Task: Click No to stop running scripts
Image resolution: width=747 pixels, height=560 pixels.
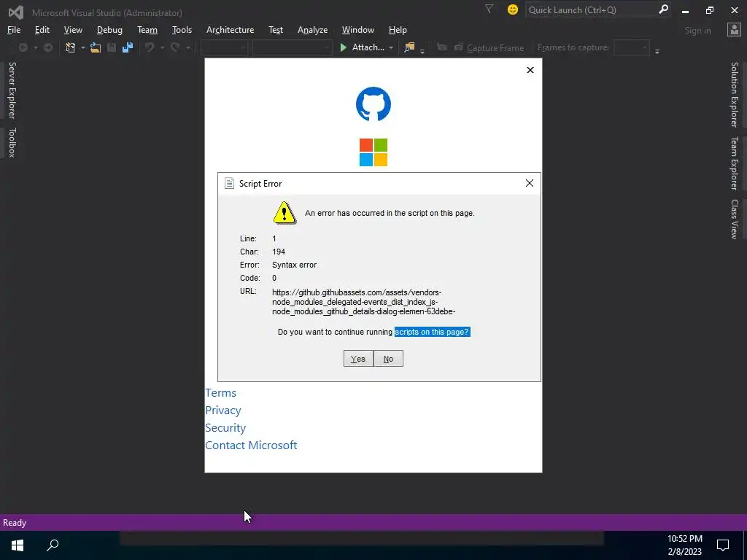Action: tap(388, 359)
